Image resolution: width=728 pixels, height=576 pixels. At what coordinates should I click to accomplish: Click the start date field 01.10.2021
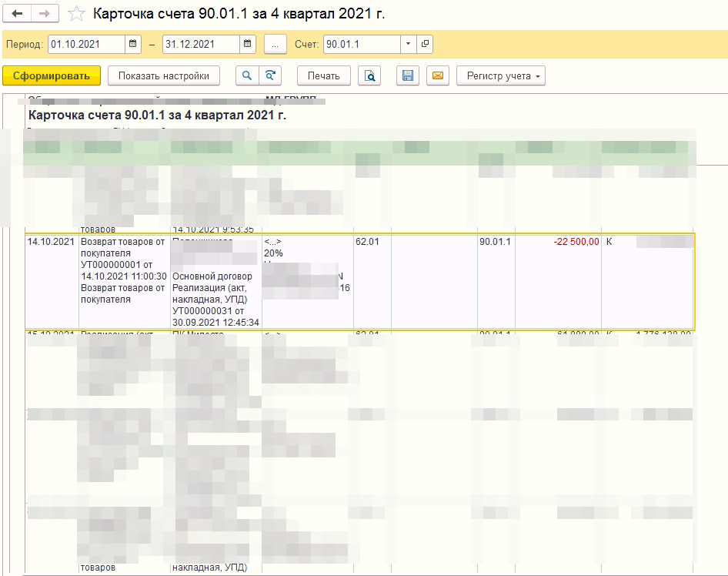pos(85,45)
